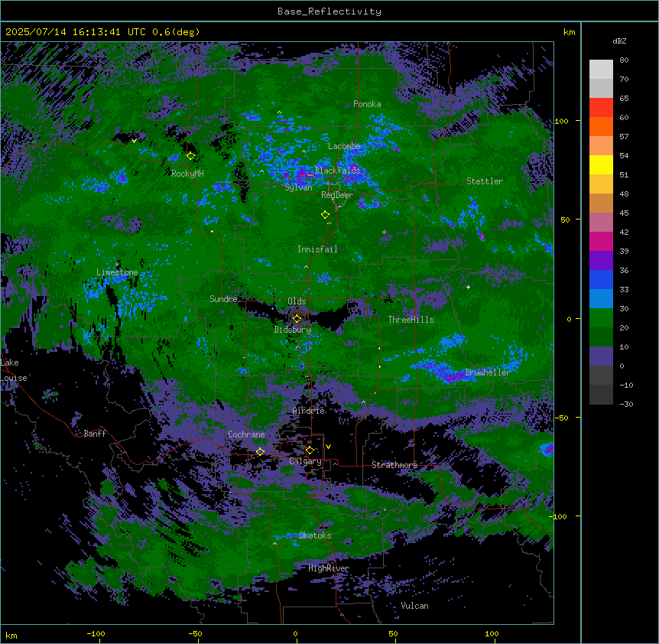Select the yellow marker below Cochrane
This screenshot has width=659, height=644.
260,452
